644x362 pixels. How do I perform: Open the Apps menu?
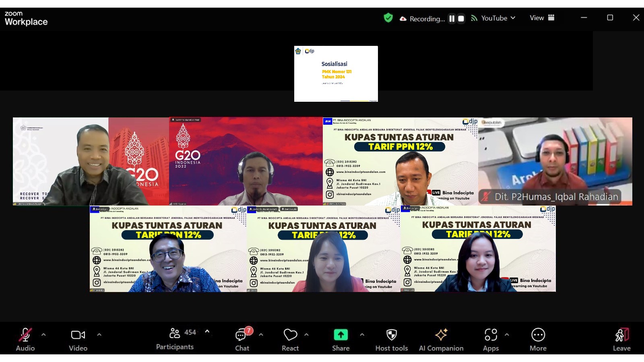click(x=491, y=335)
